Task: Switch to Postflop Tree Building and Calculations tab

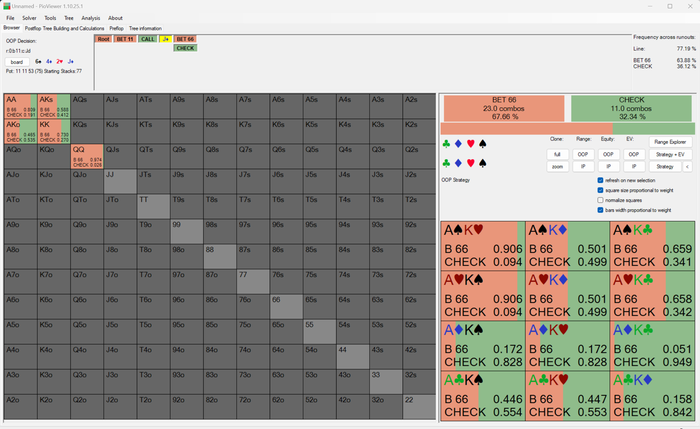Action: [x=64, y=28]
